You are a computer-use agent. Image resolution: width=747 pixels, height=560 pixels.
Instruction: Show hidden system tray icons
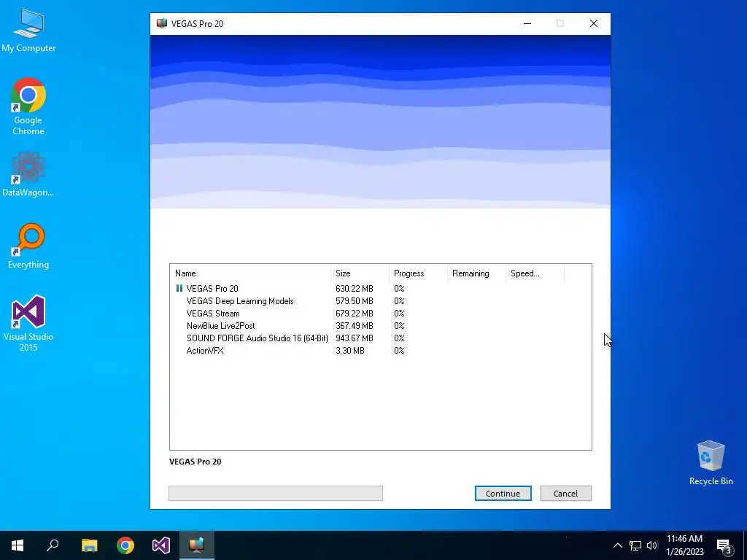pyautogui.click(x=617, y=545)
